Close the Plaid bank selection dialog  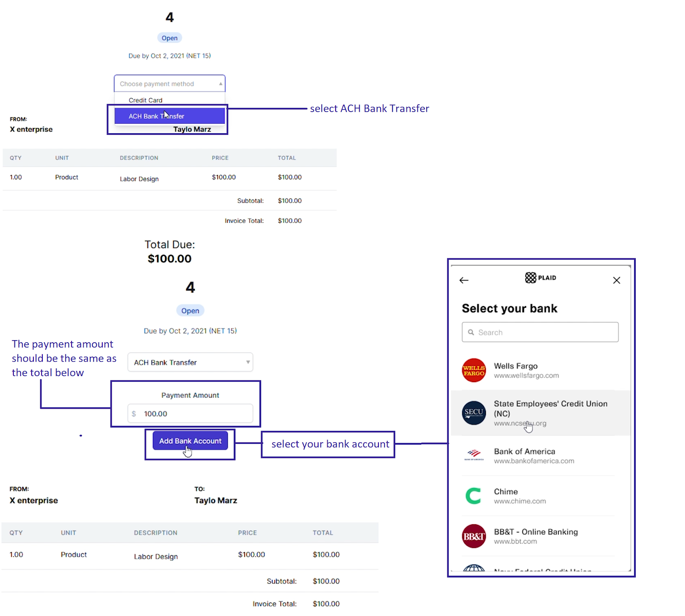[616, 281]
